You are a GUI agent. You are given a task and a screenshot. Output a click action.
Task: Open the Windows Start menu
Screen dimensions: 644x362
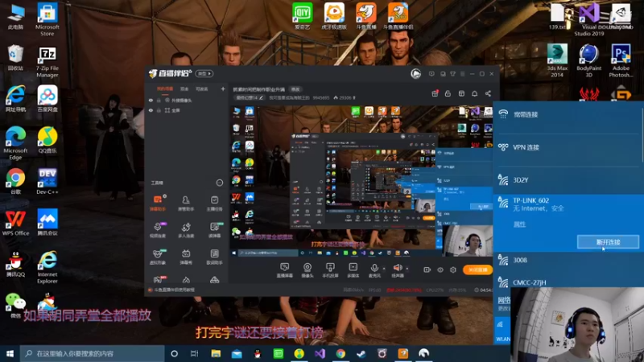pyautogui.click(x=10, y=353)
